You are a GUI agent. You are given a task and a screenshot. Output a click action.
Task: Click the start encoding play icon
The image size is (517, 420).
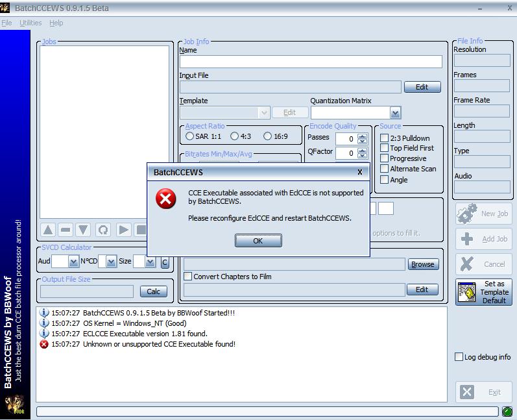tap(124, 230)
